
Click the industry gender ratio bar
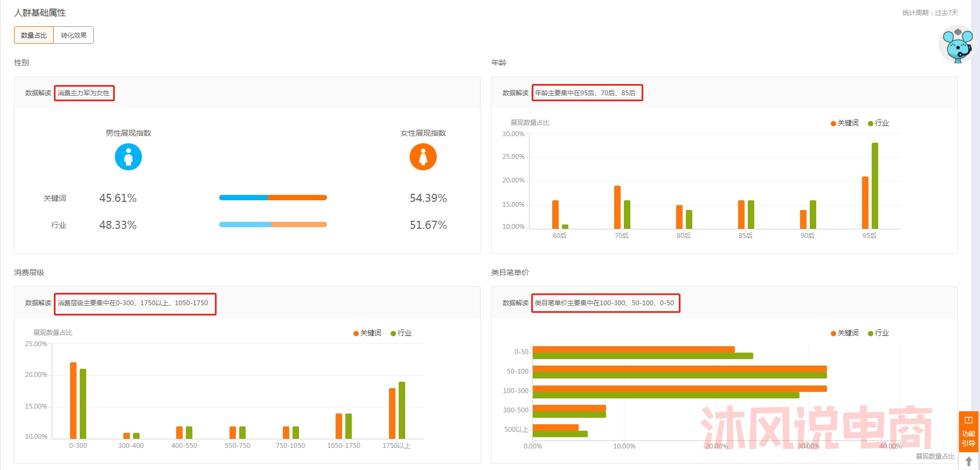pyautogui.click(x=273, y=225)
